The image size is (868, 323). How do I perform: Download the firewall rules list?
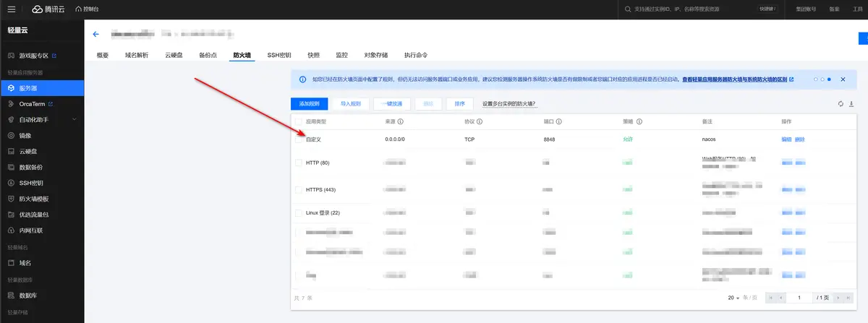(x=851, y=103)
